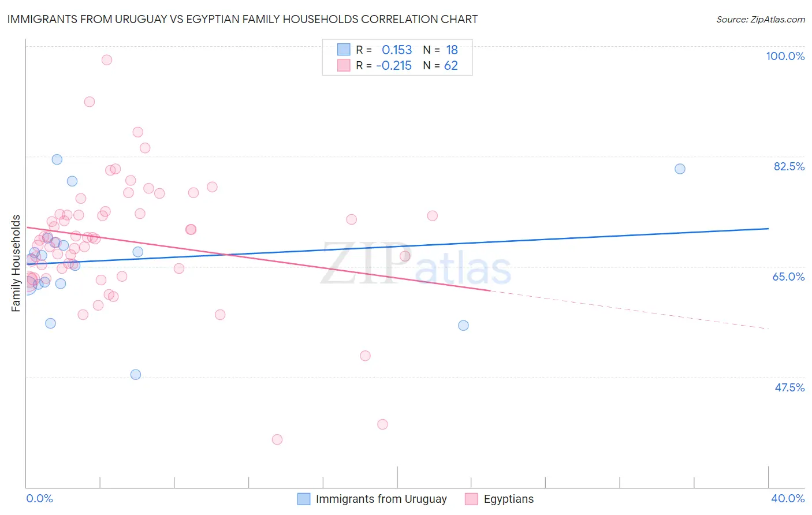Click the blue Immigrants from Uruguay legend swatch
This screenshot has height=515, width=812.
coord(304,499)
